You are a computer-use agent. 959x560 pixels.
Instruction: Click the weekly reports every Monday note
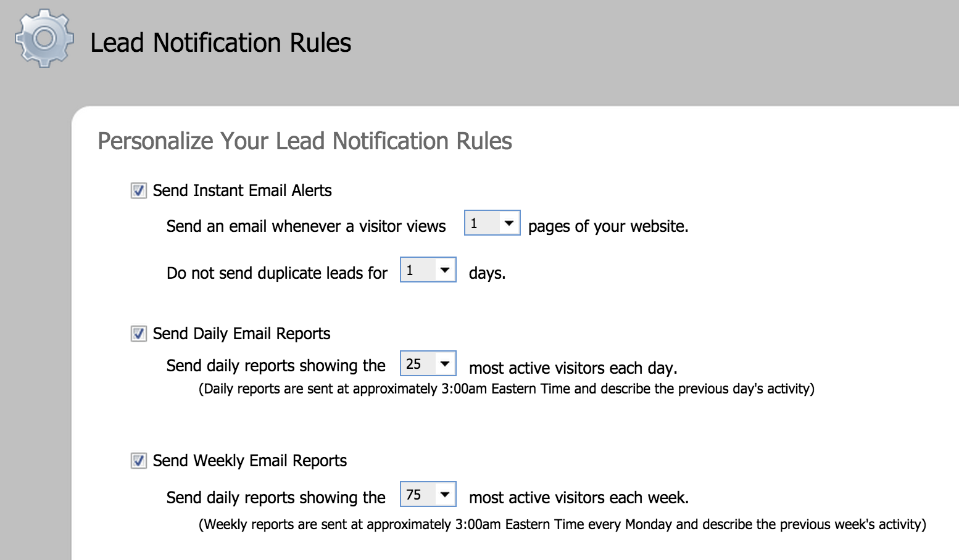pos(562,525)
